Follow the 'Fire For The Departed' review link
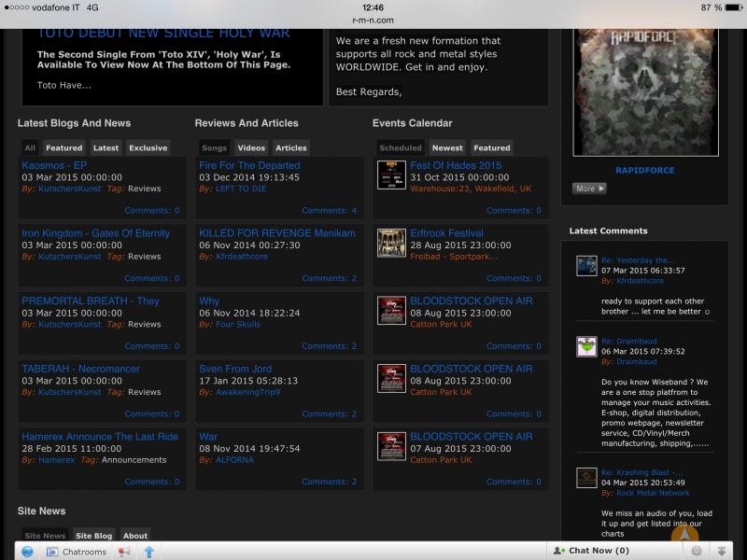 point(249,165)
